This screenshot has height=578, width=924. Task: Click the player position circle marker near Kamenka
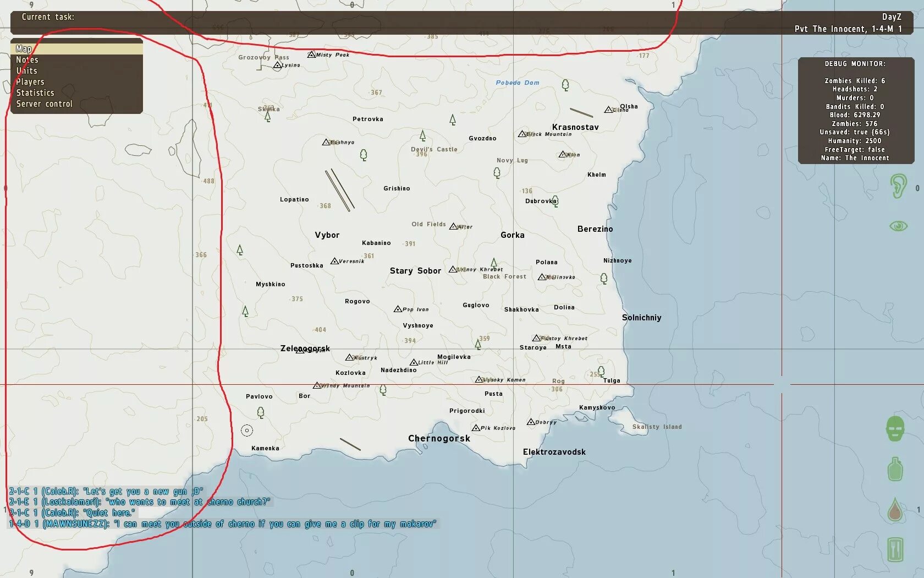point(247,430)
